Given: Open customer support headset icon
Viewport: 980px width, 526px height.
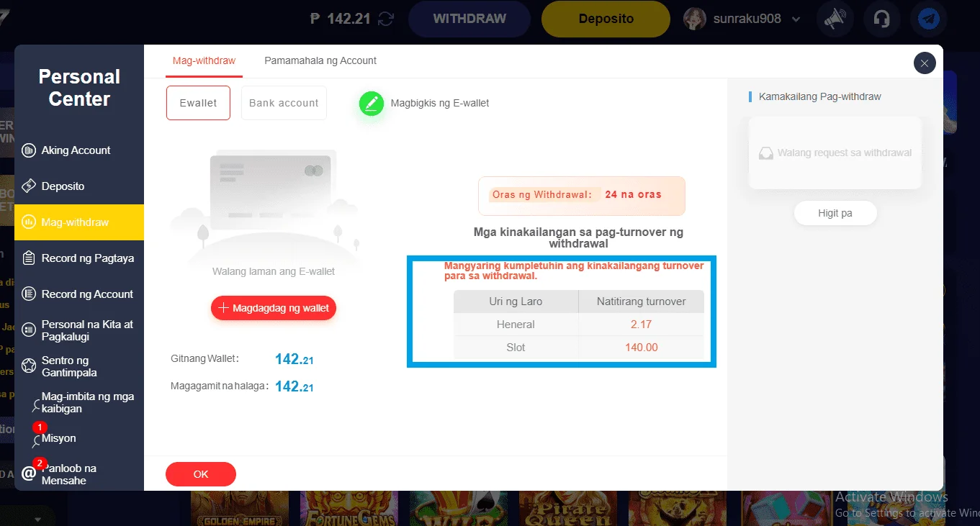Looking at the screenshot, I should click(881, 19).
